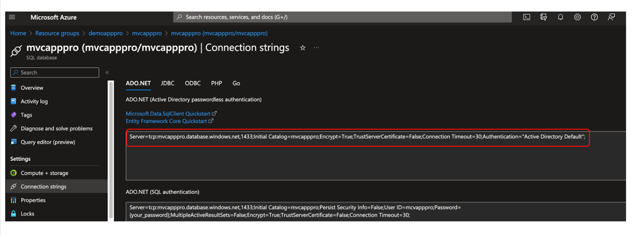Open the Azure Cloud Shell terminal

pos(526,17)
